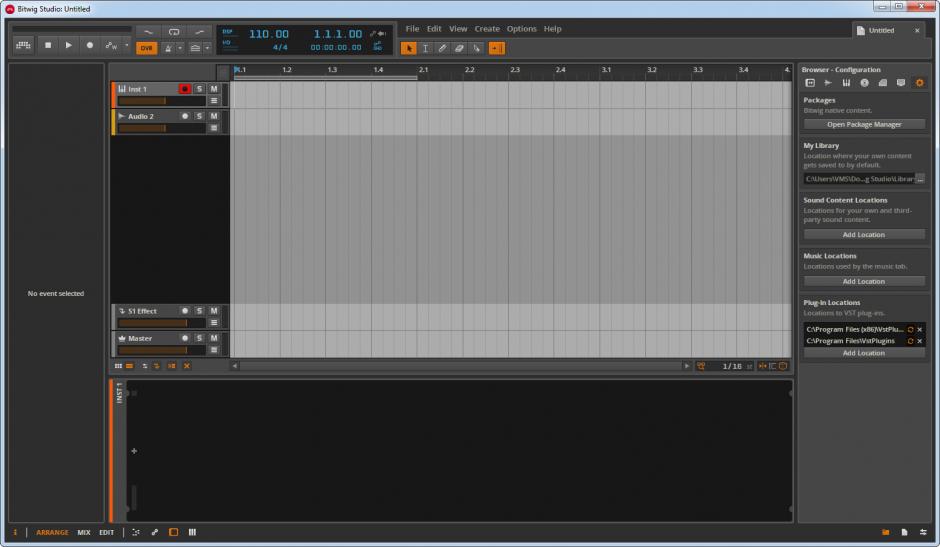940x547 pixels.
Task: Mute the S1 Effect track
Action: [x=213, y=311]
